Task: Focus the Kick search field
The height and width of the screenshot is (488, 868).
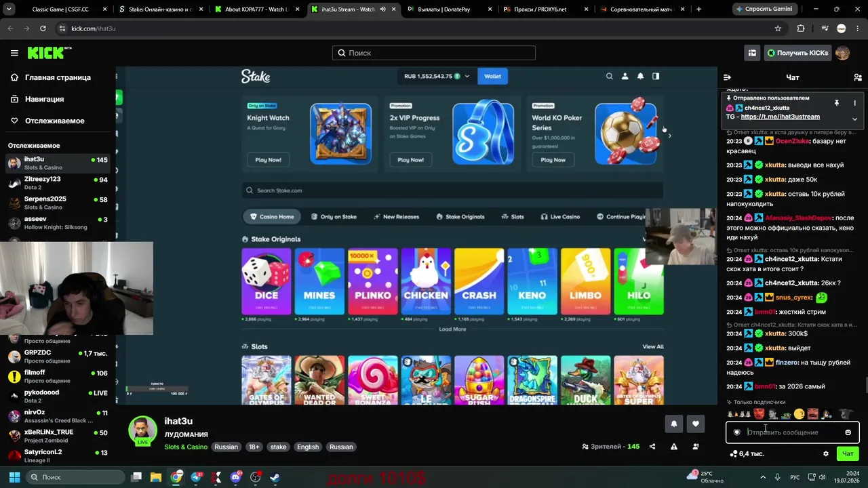Action: (434, 53)
